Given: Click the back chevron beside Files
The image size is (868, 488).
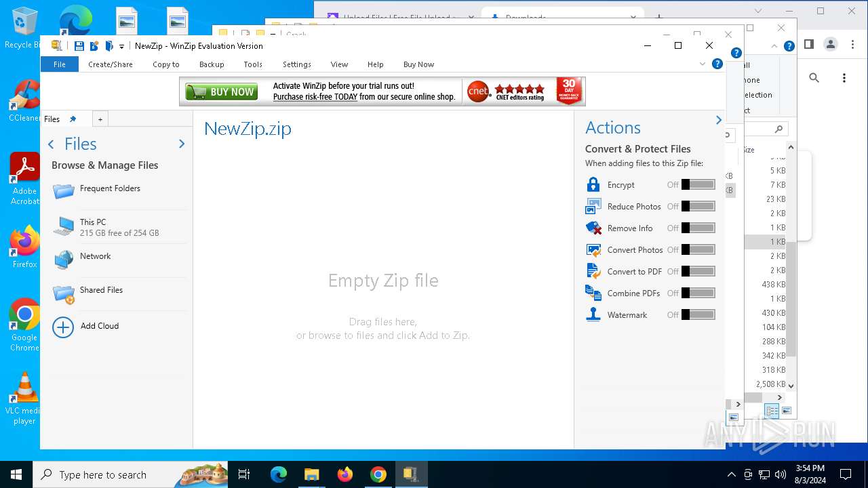Looking at the screenshot, I should 51,144.
